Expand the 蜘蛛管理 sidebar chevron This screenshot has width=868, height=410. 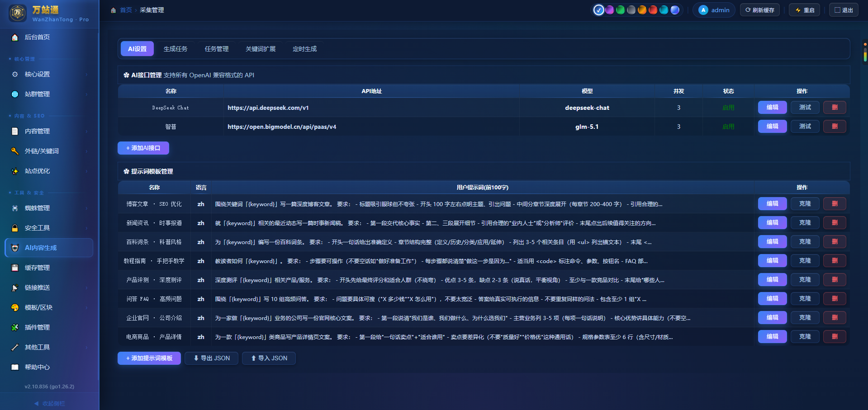pos(86,208)
